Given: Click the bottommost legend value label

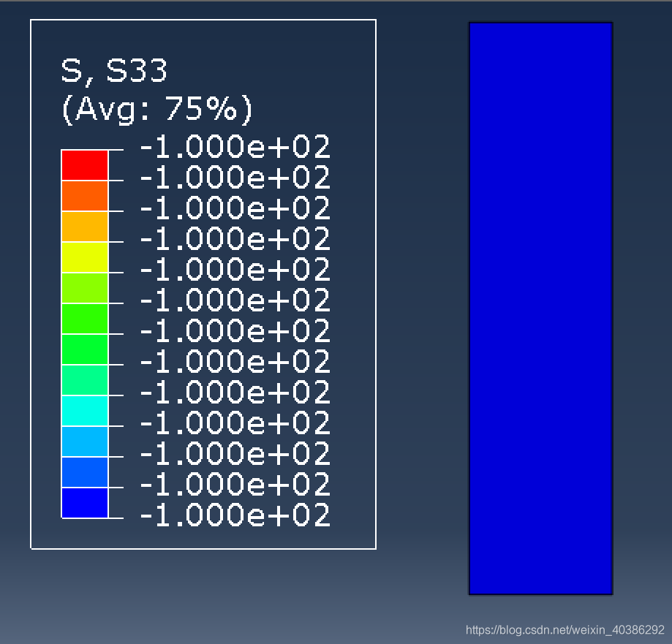Looking at the screenshot, I should pyautogui.click(x=235, y=515).
